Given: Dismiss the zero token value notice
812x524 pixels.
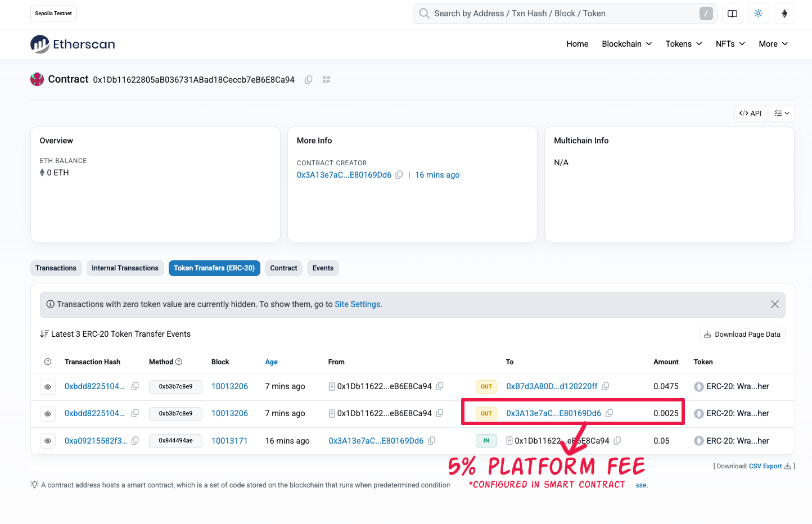Looking at the screenshot, I should pyautogui.click(x=774, y=304).
